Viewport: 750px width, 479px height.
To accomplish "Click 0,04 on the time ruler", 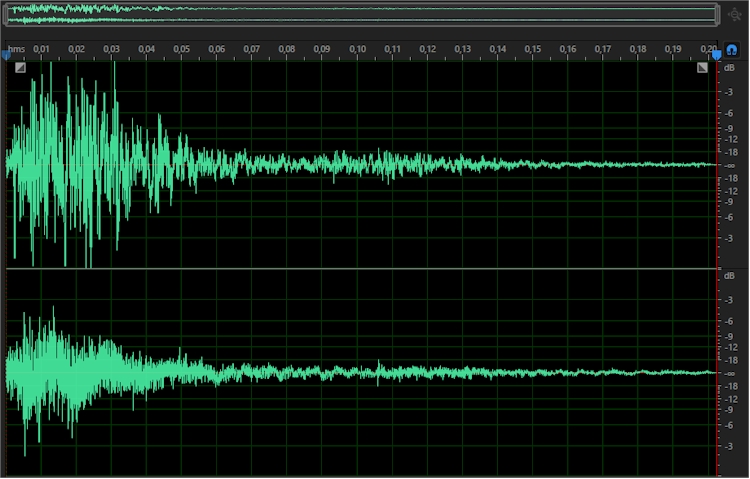I will pyautogui.click(x=147, y=49).
